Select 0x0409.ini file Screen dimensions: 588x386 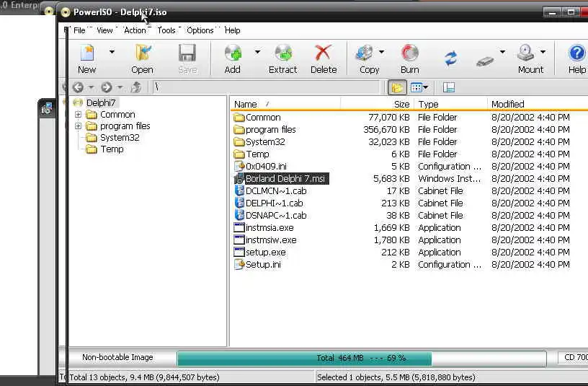266,167
